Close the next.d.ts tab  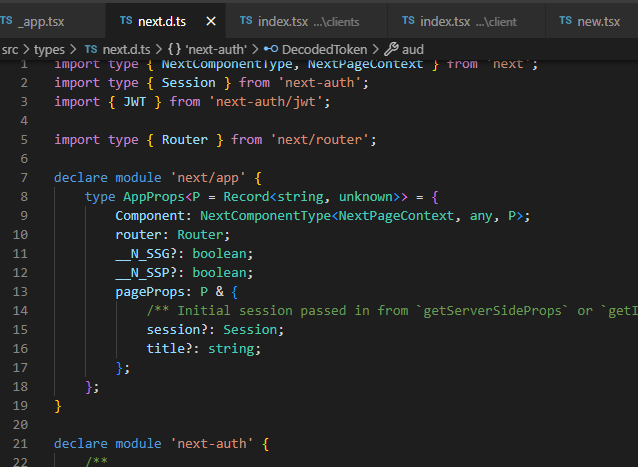[x=211, y=21]
